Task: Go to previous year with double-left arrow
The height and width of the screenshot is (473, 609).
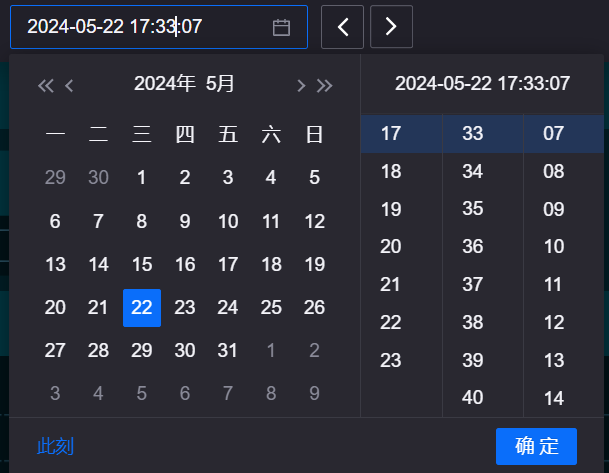Action: click(45, 86)
